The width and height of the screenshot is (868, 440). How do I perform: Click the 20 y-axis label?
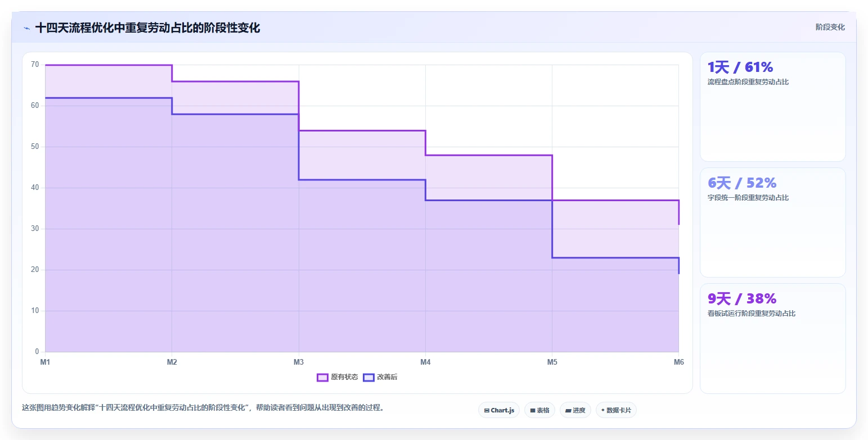(35, 270)
